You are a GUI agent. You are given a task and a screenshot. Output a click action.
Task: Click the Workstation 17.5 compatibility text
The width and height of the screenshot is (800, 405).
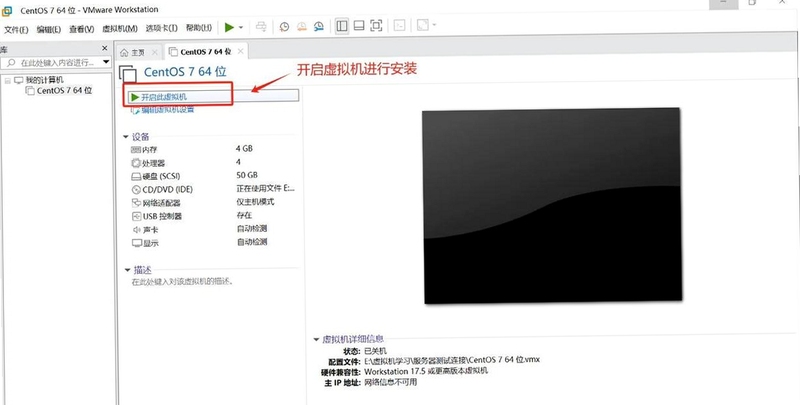click(x=426, y=371)
